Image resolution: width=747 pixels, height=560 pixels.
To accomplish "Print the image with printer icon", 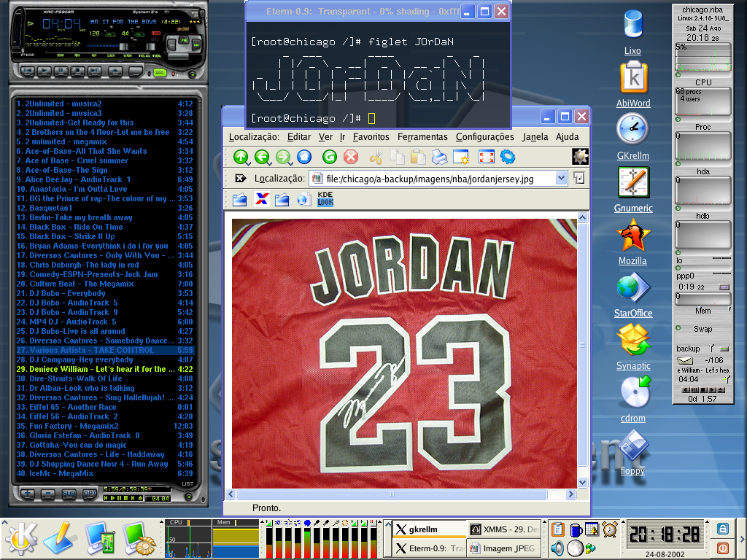I will (439, 157).
